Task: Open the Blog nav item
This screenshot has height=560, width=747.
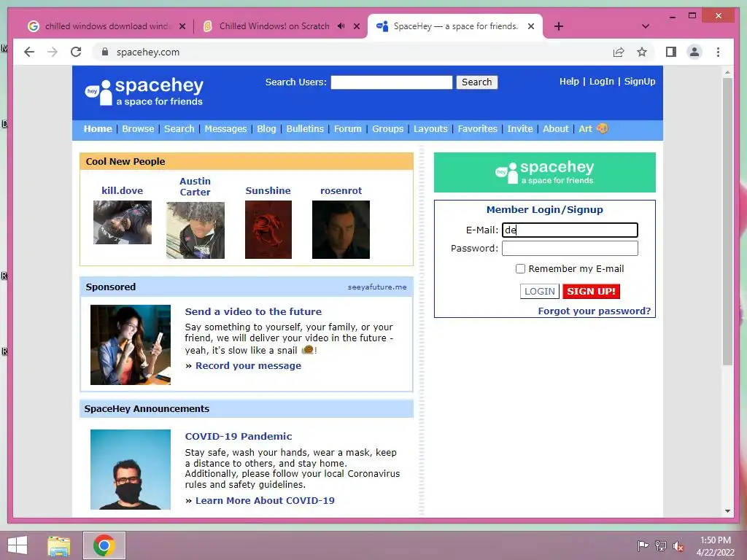Action: [266, 128]
